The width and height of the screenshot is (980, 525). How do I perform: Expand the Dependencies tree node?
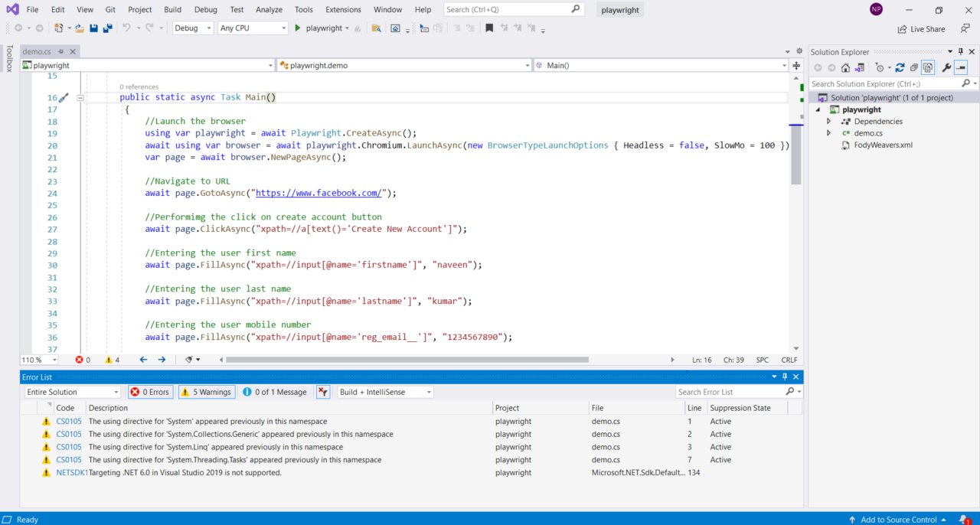[x=828, y=122]
